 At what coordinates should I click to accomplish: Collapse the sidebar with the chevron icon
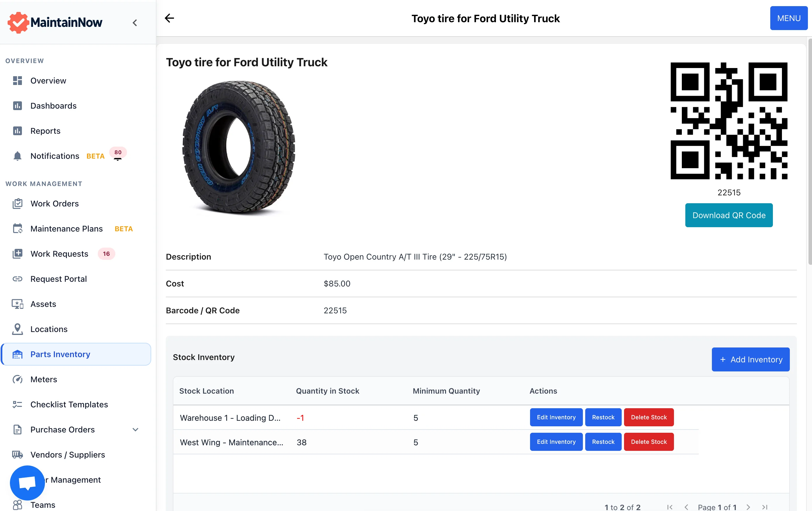tap(135, 22)
